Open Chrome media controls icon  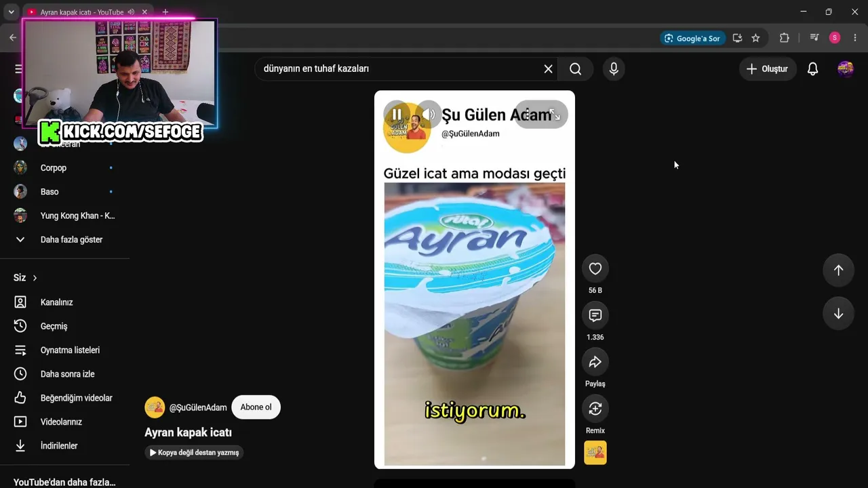(x=814, y=38)
